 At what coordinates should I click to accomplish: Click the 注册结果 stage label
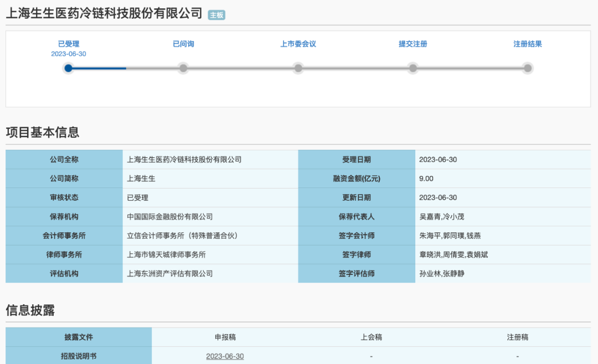528,44
